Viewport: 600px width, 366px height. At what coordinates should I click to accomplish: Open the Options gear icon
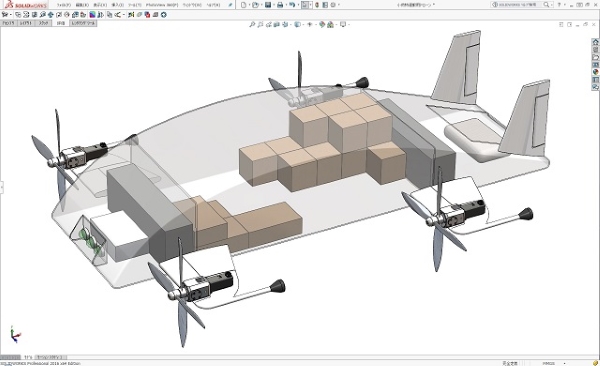coord(333,5)
